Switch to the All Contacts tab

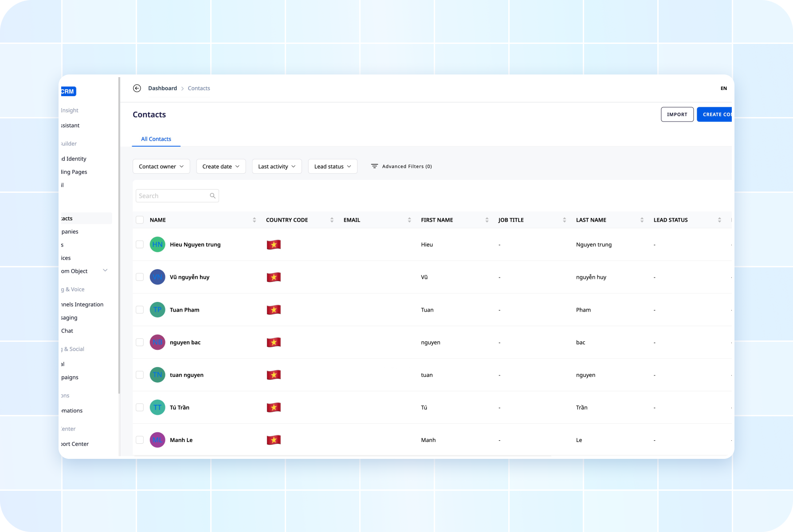156,139
